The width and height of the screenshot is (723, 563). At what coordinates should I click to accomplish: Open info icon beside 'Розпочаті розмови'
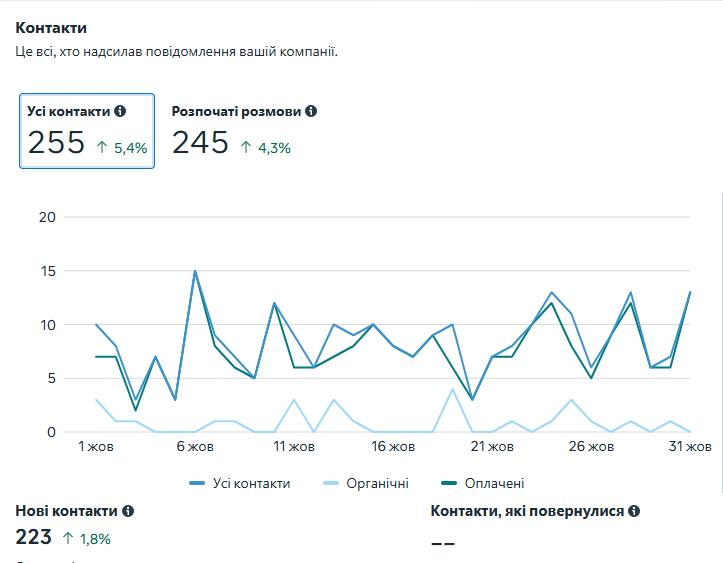coord(311,111)
